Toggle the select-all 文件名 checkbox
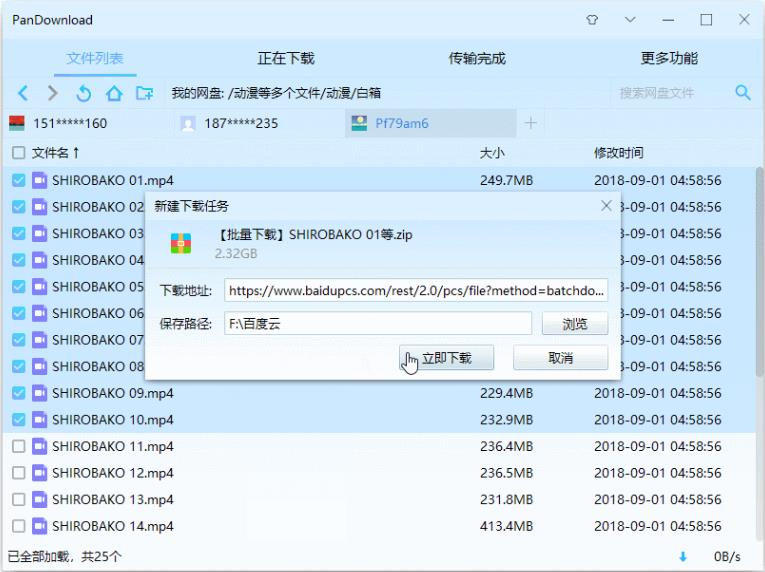Screen dimensions: 765x572 coord(19,153)
